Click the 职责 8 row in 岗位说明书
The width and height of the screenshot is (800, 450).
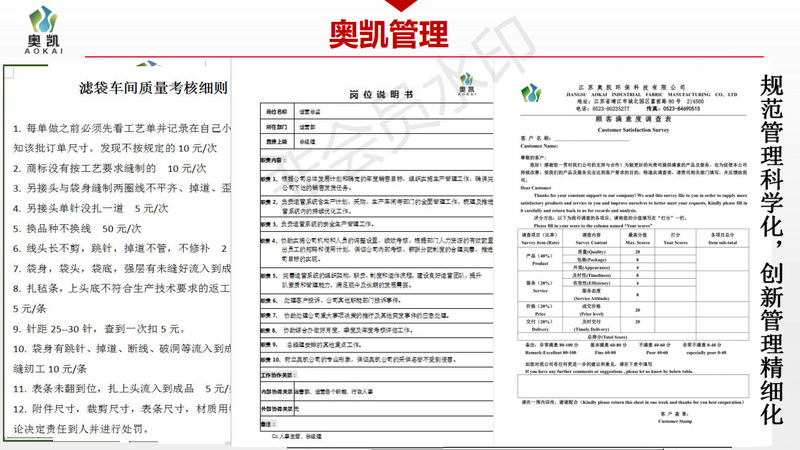click(x=377, y=330)
